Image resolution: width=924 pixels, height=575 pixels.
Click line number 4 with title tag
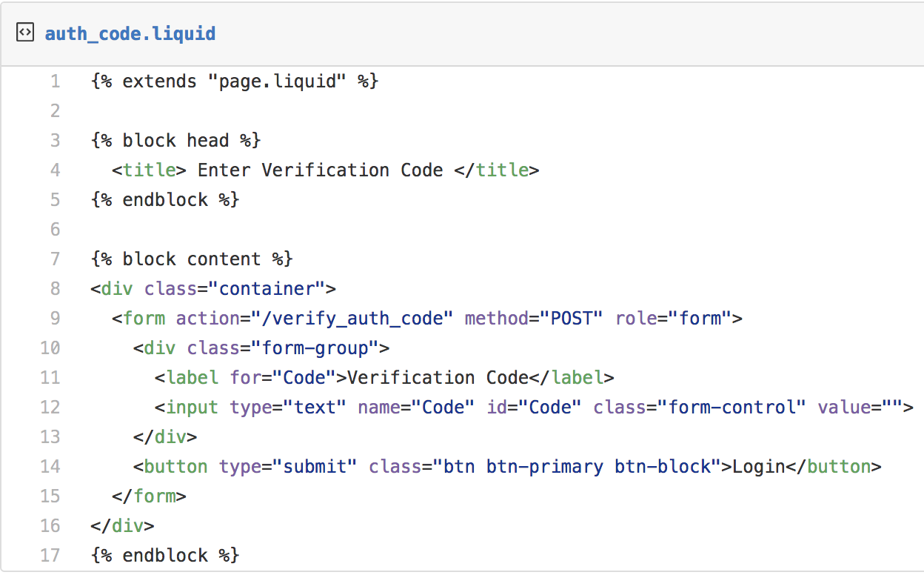pyautogui.click(x=56, y=170)
